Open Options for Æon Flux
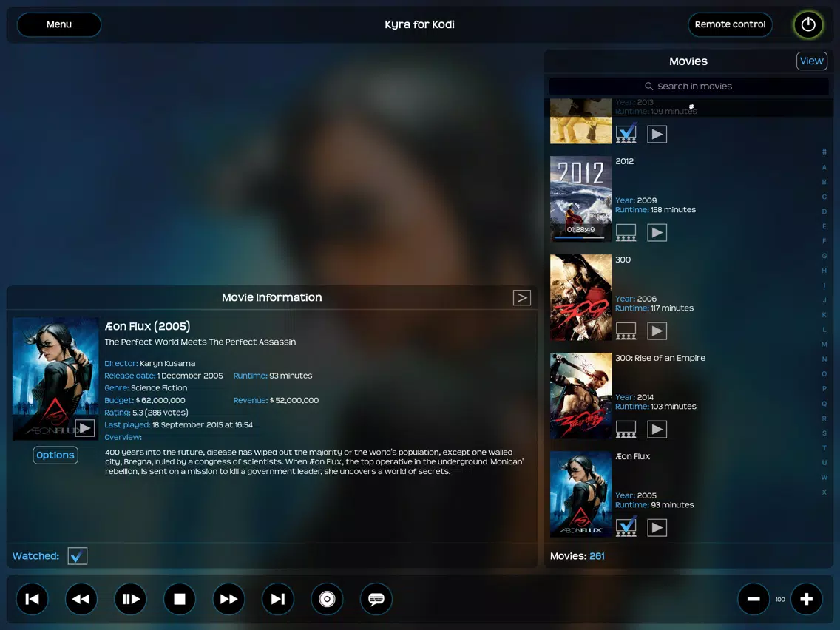 tap(55, 455)
